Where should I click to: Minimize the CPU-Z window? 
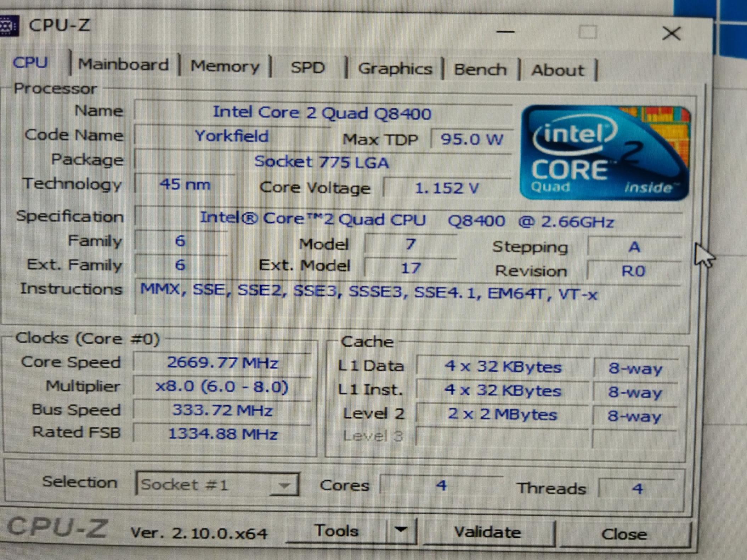[x=505, y=32]
